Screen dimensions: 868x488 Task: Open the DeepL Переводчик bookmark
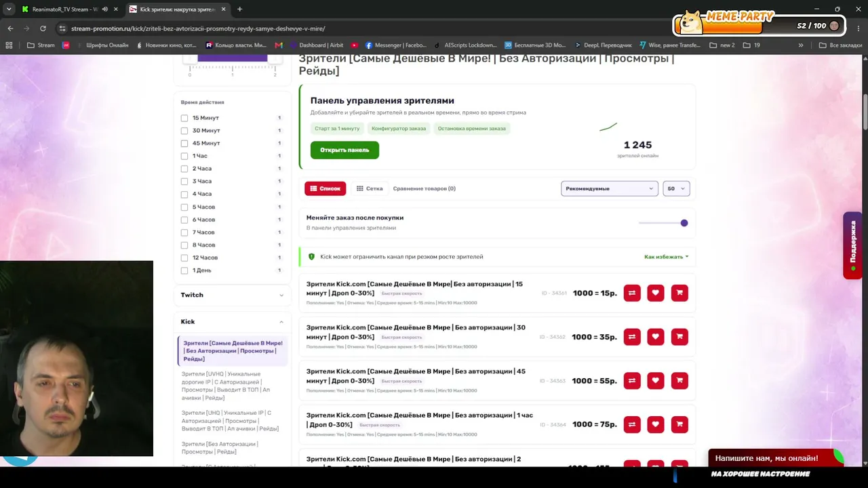(604, 45)
